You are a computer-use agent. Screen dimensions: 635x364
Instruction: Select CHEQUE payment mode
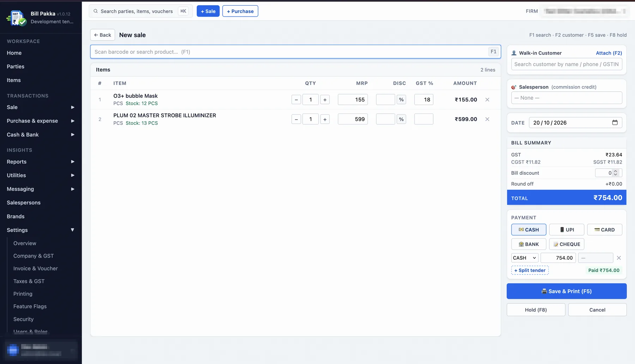coord(567,244)
